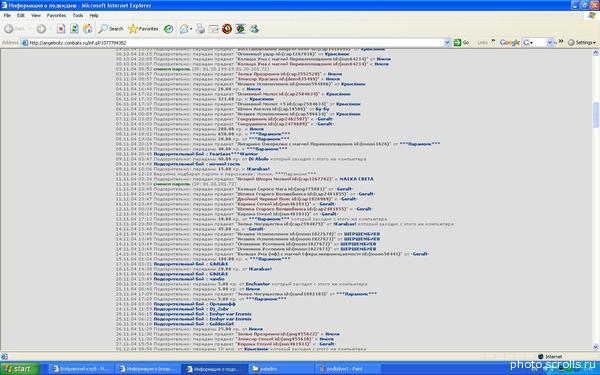Expand the Google search box dropdown
This screenshot has height=375, width=600.
tap(550, 42)
